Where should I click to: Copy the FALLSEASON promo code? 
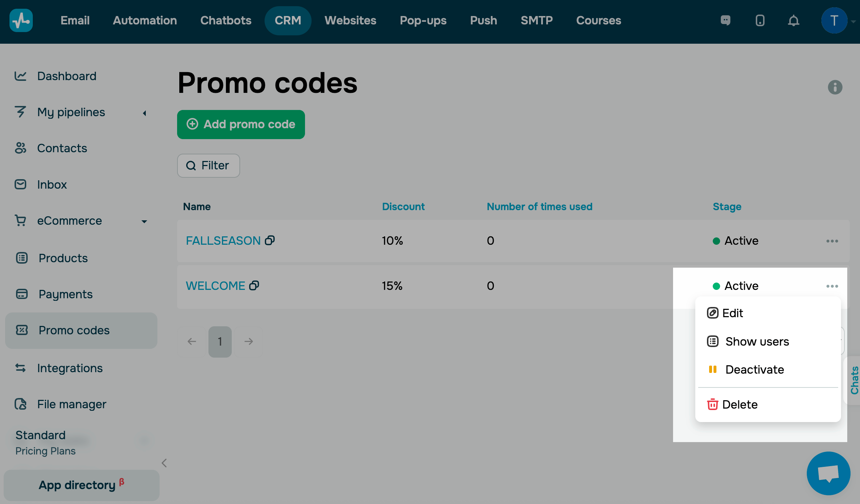point(270,240)
